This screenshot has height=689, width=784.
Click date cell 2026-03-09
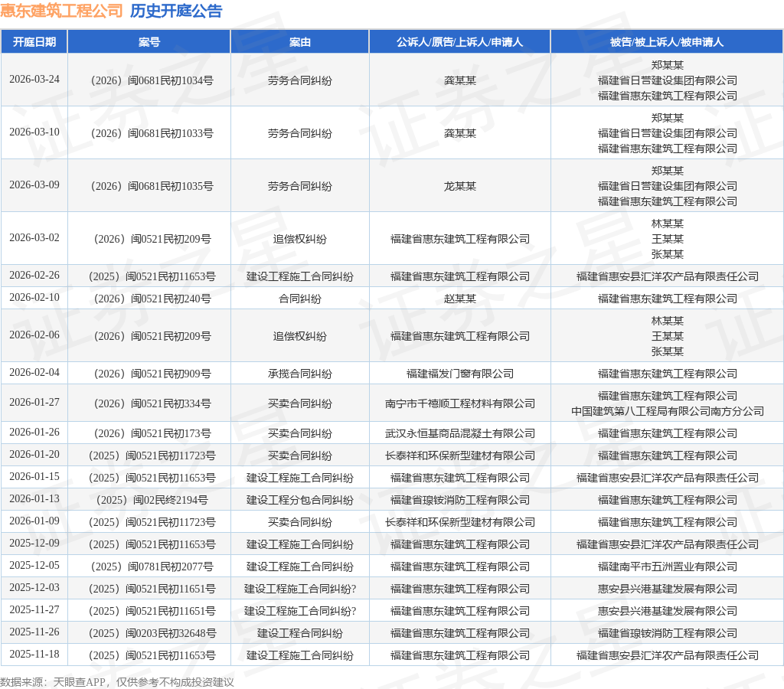(34, 185)
